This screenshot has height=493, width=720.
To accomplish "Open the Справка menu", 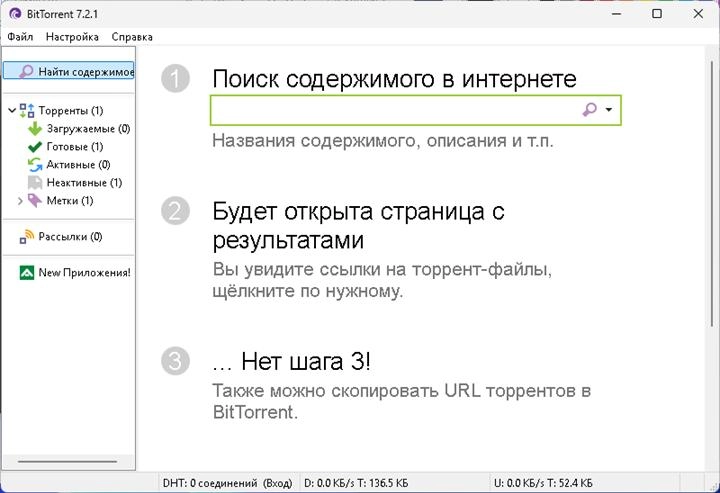I will [x=132, y=37].
